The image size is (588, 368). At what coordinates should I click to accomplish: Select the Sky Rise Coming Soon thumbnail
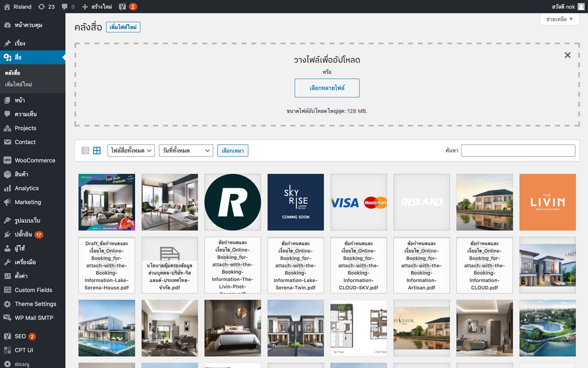click(295, 202)
